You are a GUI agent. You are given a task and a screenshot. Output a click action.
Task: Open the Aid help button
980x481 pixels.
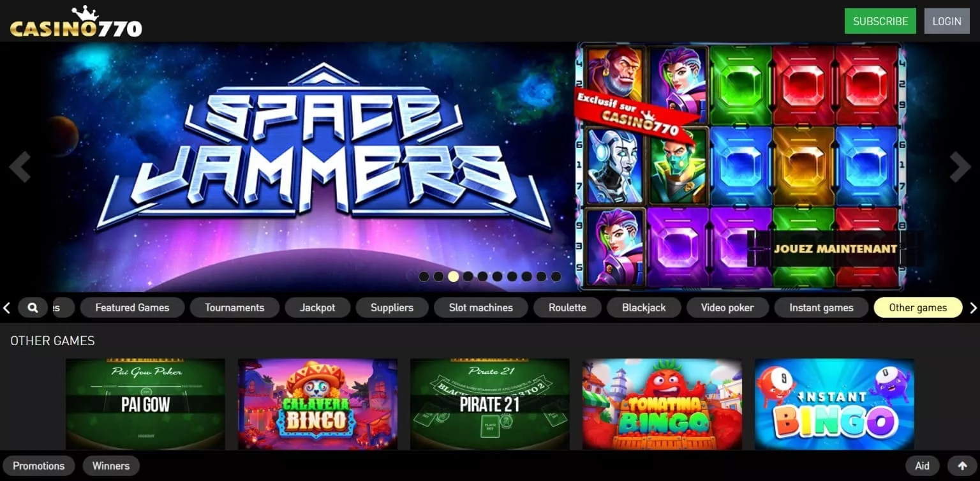click(922, 466)
